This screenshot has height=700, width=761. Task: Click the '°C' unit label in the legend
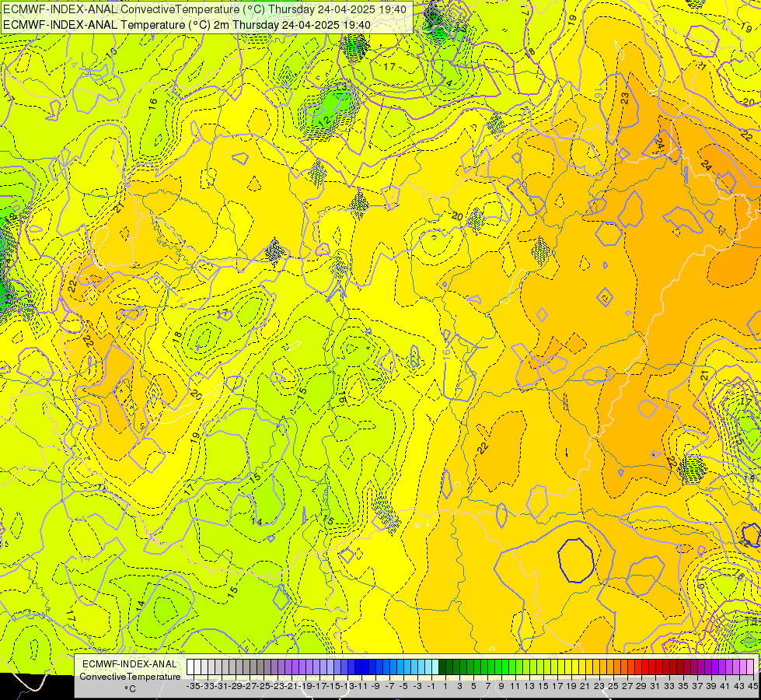[x=130, y=689]
